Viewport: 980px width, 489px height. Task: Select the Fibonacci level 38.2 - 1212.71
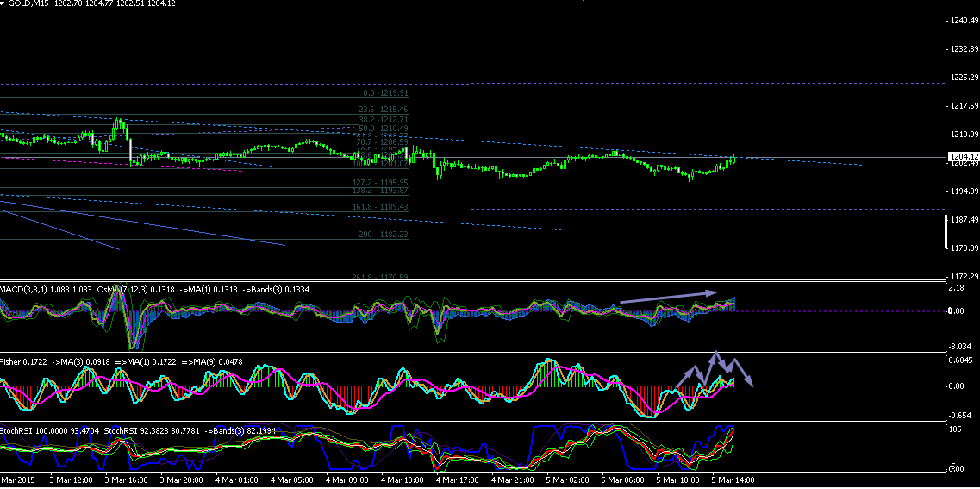coord(384,119)
